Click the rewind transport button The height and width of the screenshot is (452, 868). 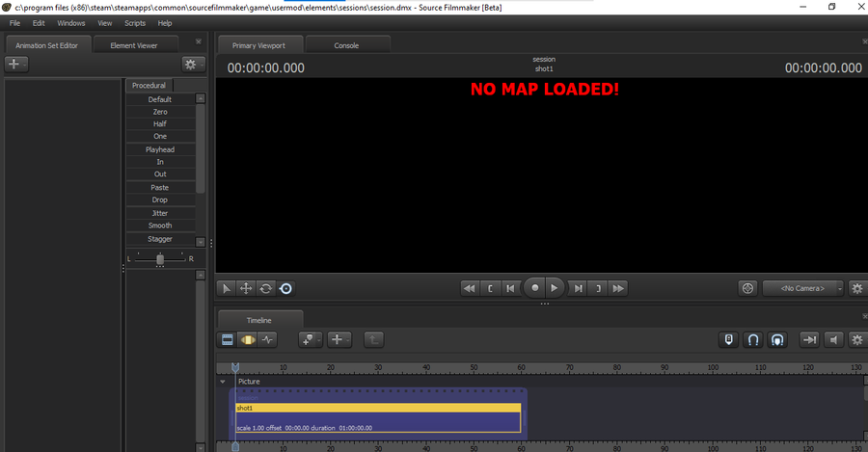click(470, 288)
